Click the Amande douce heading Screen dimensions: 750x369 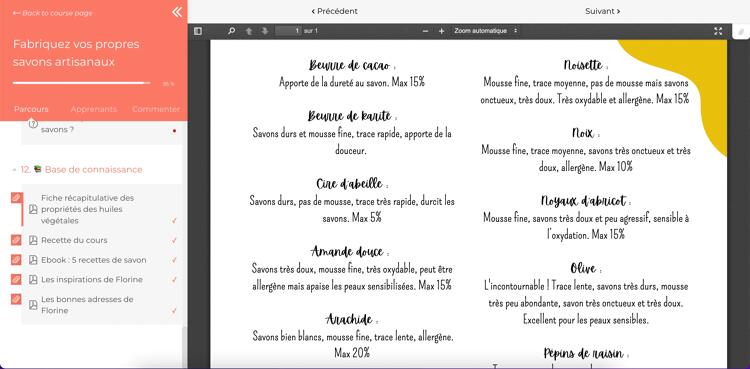click(x=350, y=251)
